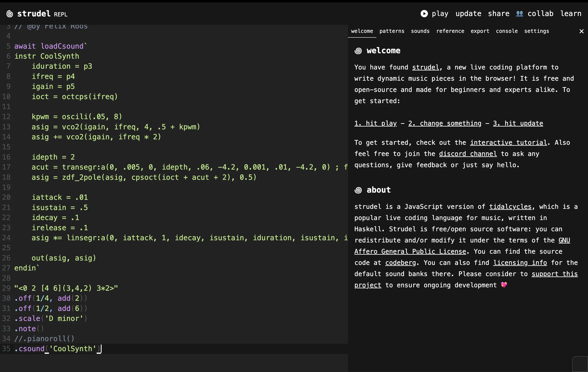Open the Affero General Public License link
588x372 pixels.
click(410, 251)
